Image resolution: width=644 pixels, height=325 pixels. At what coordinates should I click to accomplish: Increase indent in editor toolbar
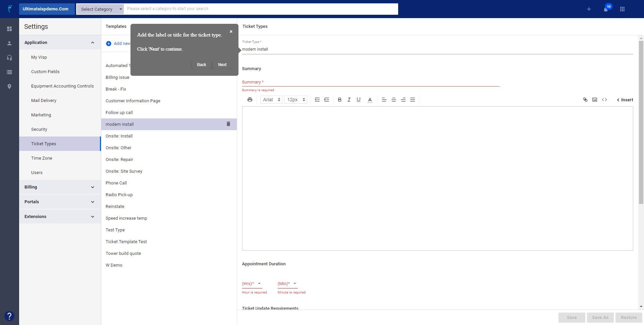tap(327, 100)
